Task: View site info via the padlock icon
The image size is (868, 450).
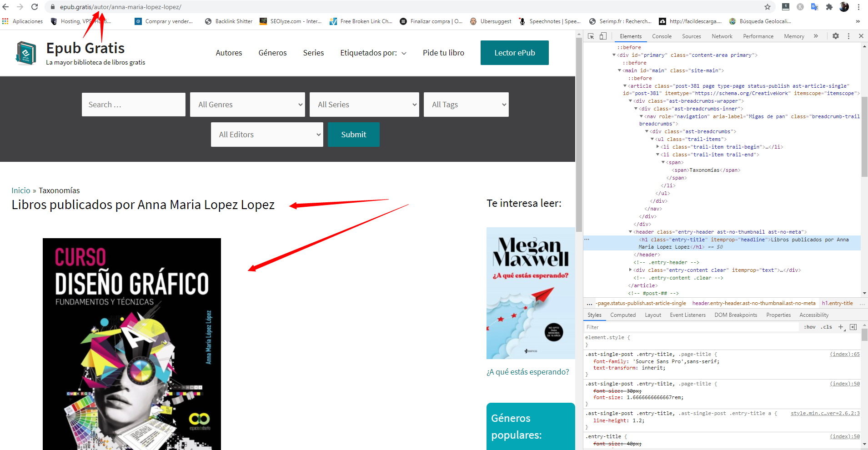Action: [53, 7]
